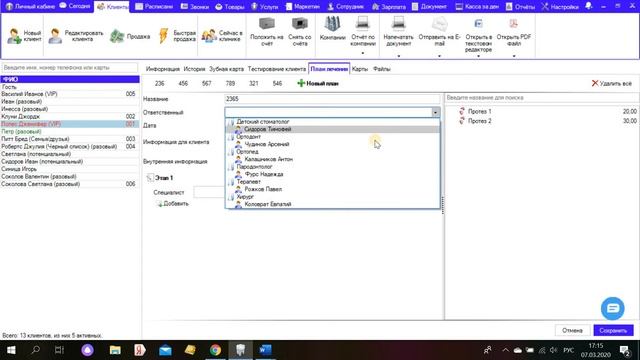Open dropdown arrow under Напечатать документ
The width and height of the screenshot is (640, 360).
point(398,55)
